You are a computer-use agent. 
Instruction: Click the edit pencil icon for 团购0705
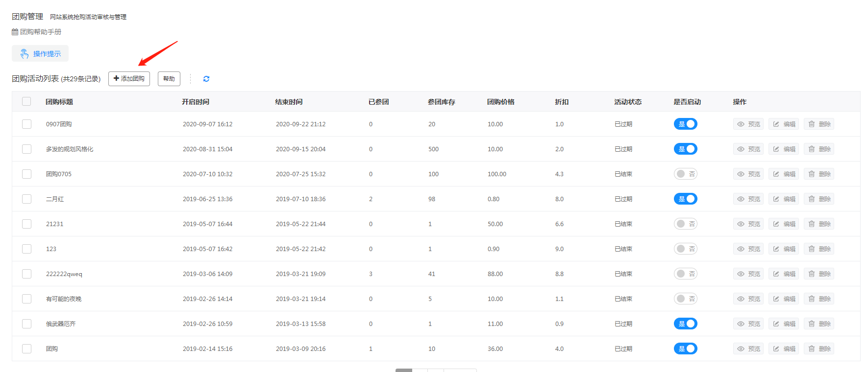coord(776,174)
